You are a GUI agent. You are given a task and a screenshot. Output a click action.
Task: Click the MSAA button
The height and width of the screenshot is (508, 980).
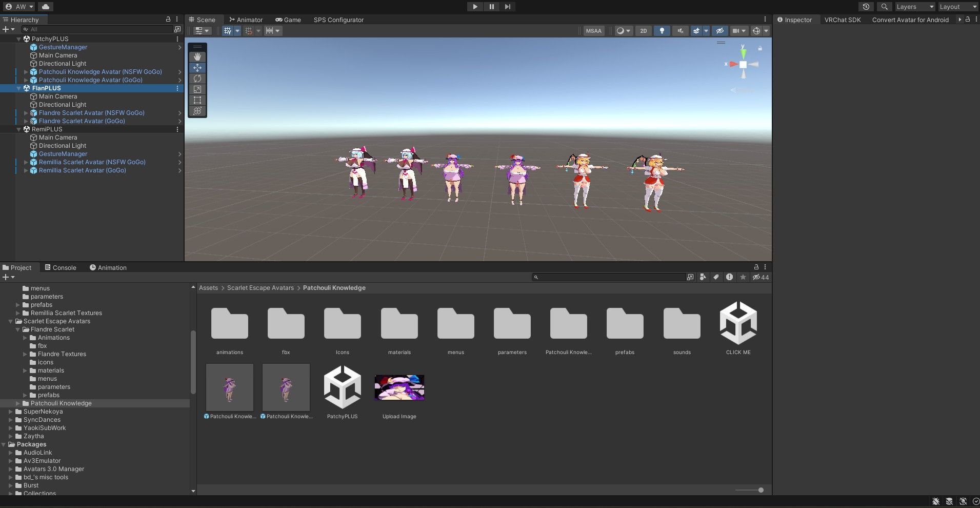pos(593,31)
